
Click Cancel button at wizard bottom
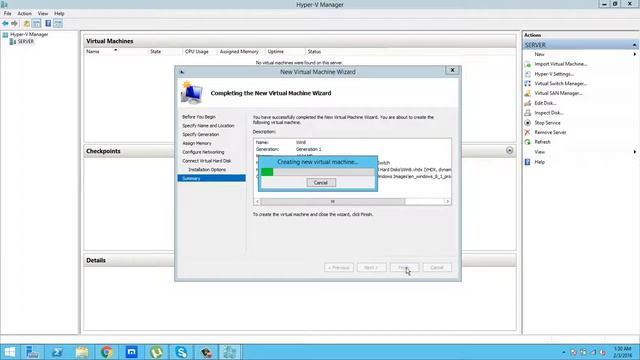tap(437, 268)
